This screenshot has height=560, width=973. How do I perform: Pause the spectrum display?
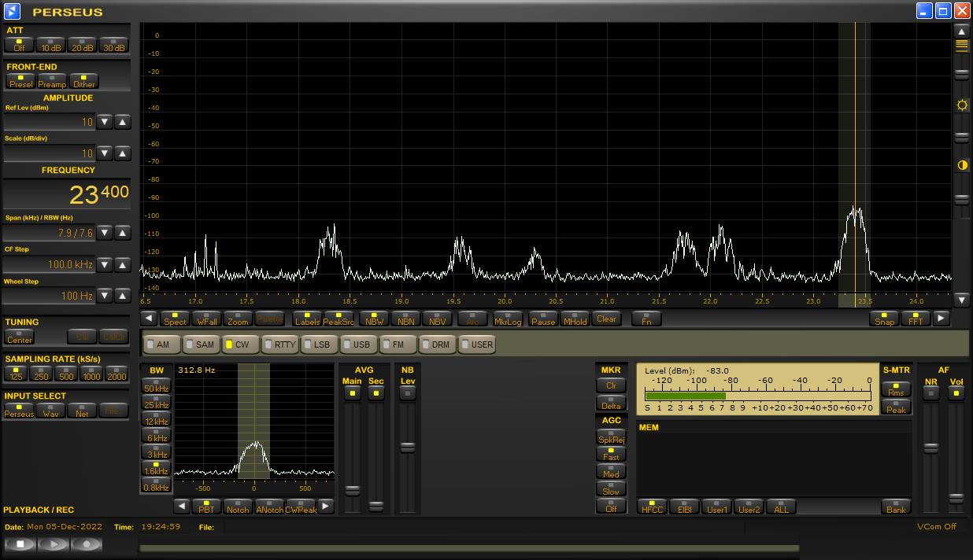[543, 319]
